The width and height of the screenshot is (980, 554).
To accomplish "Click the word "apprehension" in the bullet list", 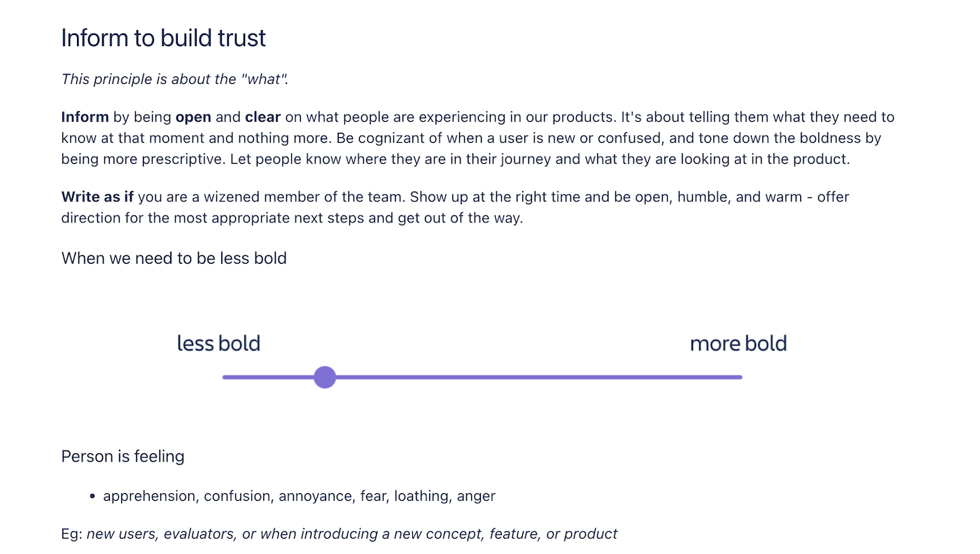I will [149, 496].
